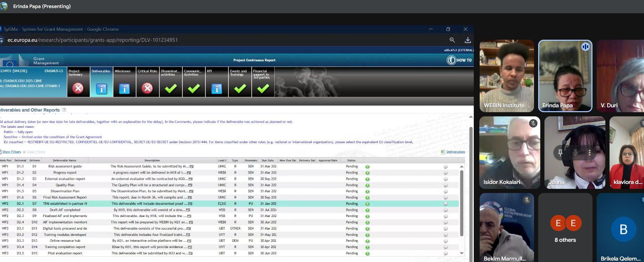This screenshot has height=262, width=644.
Task: Open the HOW TO help button
Action: pos(459,60)
